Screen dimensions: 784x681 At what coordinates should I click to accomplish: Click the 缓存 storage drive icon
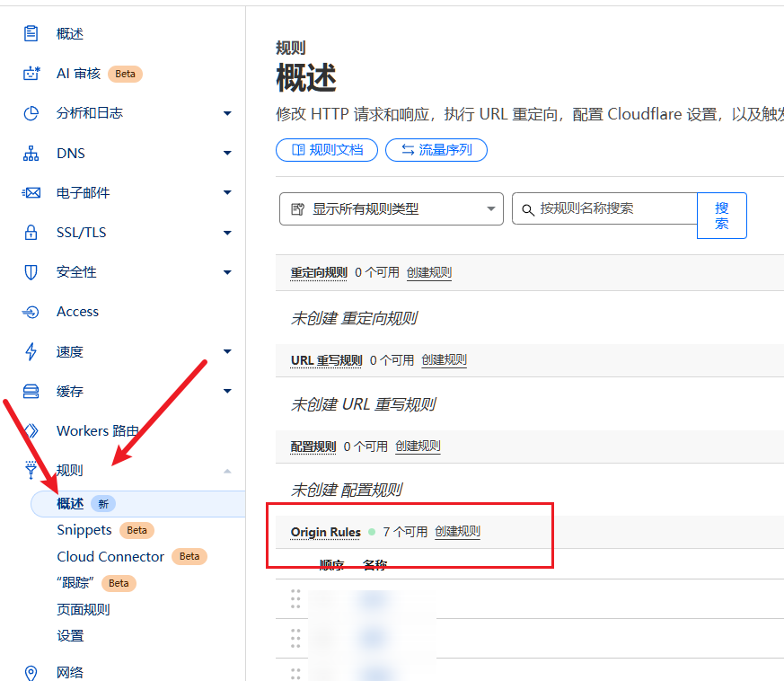[31, 392]
